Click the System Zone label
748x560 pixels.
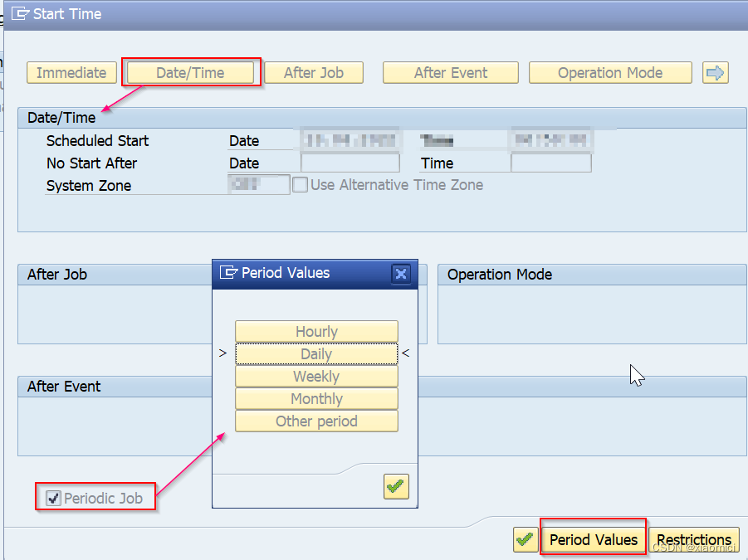pos(89,185)
